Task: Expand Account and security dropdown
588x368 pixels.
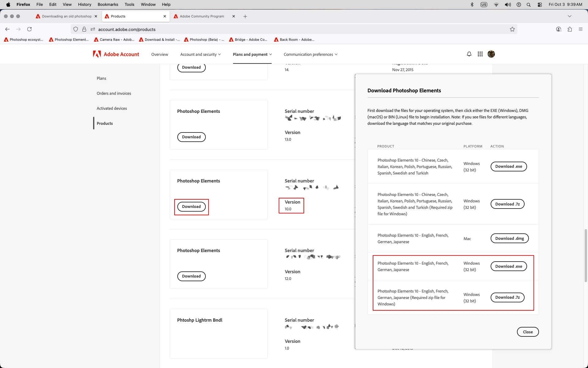Action: click(x=200, y=54)
